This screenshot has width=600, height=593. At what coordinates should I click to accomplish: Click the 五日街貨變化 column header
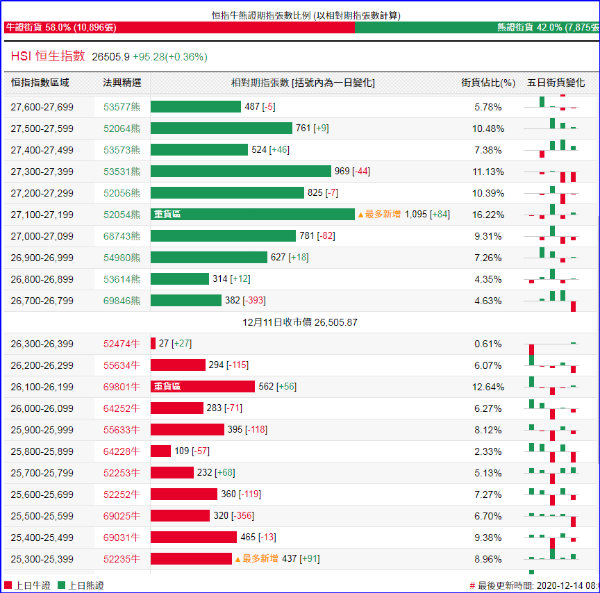556,82
